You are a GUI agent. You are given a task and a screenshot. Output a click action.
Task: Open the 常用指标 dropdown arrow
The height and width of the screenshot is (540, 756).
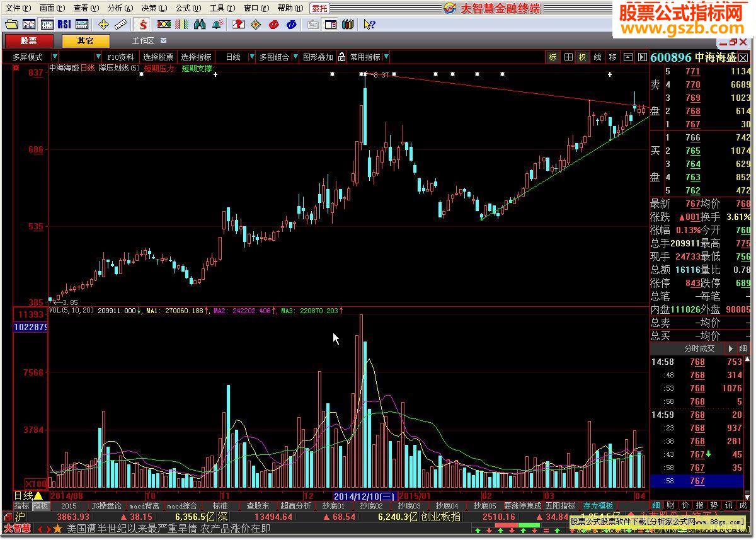[x=386, y=57]
